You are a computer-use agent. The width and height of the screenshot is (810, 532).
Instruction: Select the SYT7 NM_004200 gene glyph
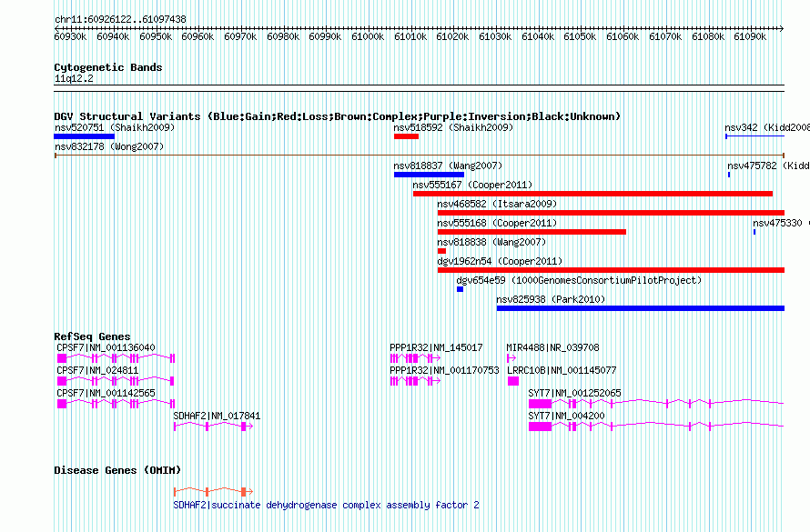click(x=656, y=427)
